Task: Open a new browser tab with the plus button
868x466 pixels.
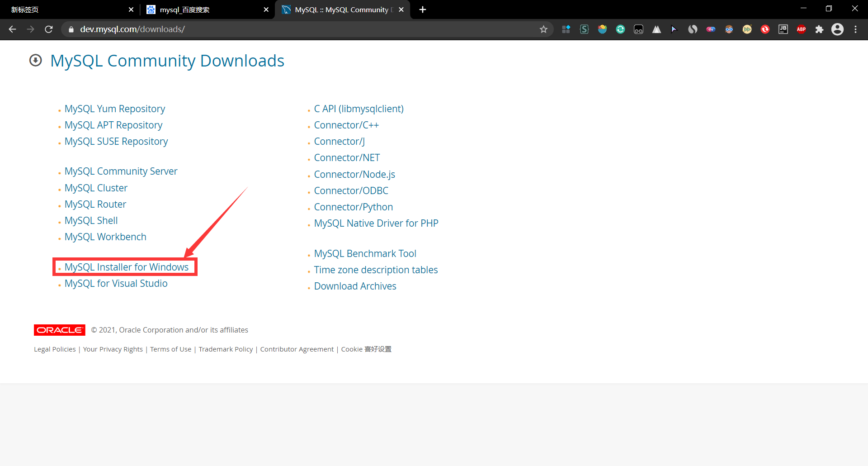Action: pos(422,10)
